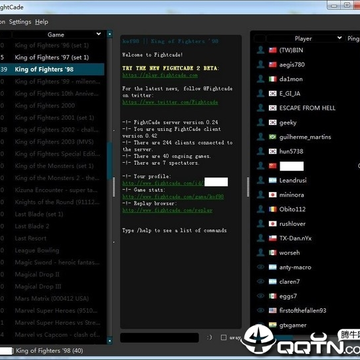Sort by the Game column header arrow
This screenshot has width=360, height=360.
click(x=98, y=34)
